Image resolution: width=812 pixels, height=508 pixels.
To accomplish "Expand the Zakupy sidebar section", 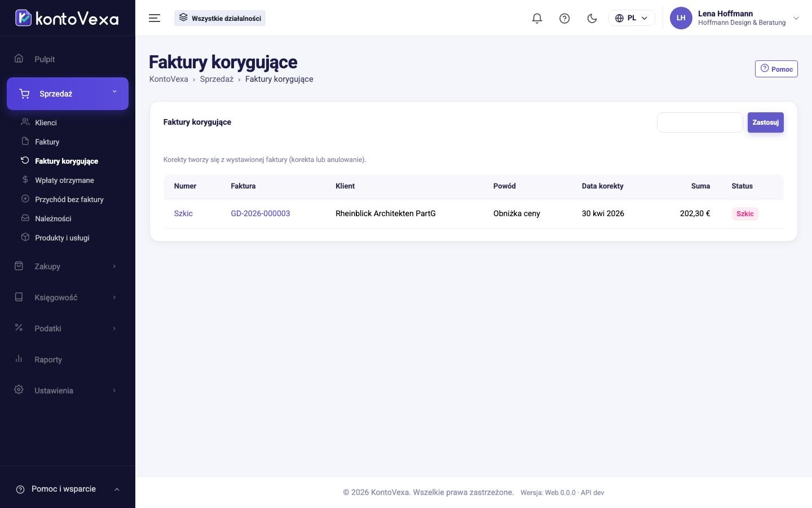I will (x=68, y=266).
